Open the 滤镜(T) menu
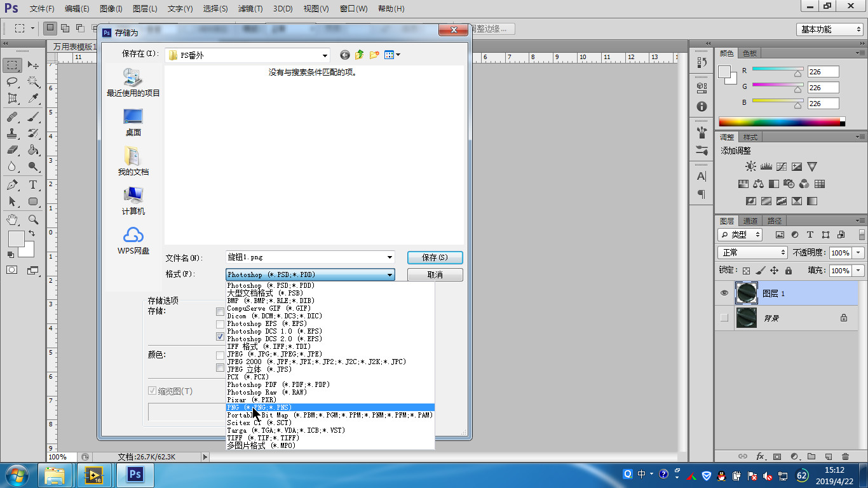This screenshot has width=868, height=488. point(250,9)
